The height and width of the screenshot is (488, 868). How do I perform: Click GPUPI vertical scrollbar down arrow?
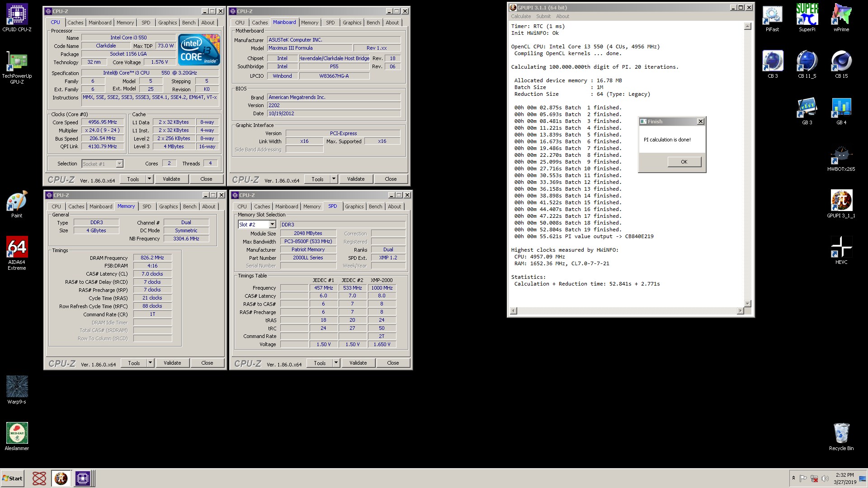pyautogui.click(x=747, y=304)
